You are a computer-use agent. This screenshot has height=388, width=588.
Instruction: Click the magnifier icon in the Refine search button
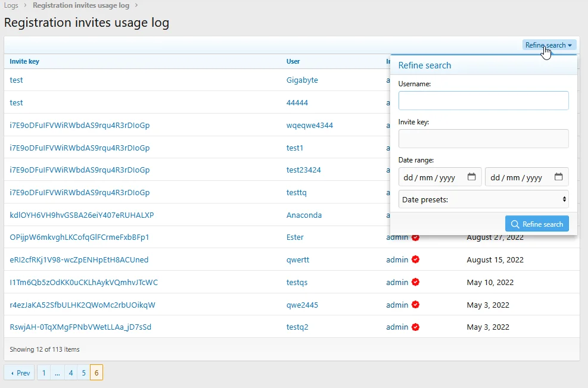tap(516, 224)
